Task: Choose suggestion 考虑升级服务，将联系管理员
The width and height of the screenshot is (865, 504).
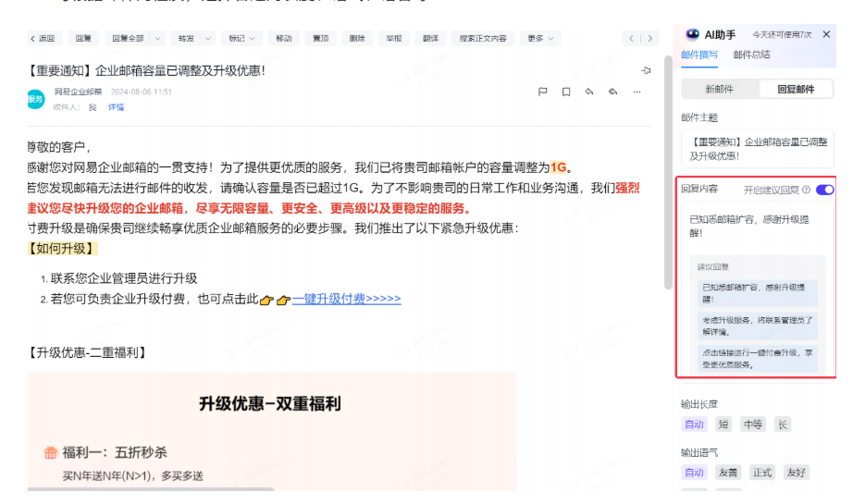Action: pyautogui.click(x=757, y=326)
